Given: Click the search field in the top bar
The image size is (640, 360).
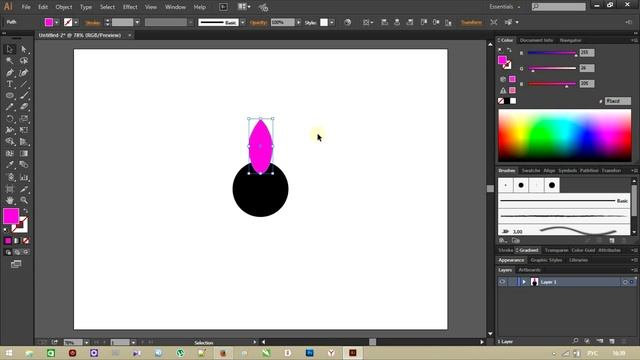Looking at the screenshot, I should pyautogui.click(x=558, y=7).
